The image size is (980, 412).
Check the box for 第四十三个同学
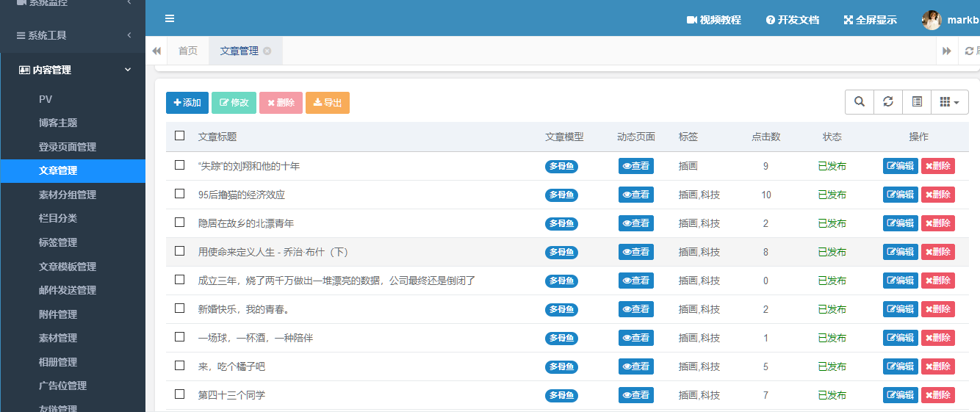pyautogui.click(x=179, y=394)
